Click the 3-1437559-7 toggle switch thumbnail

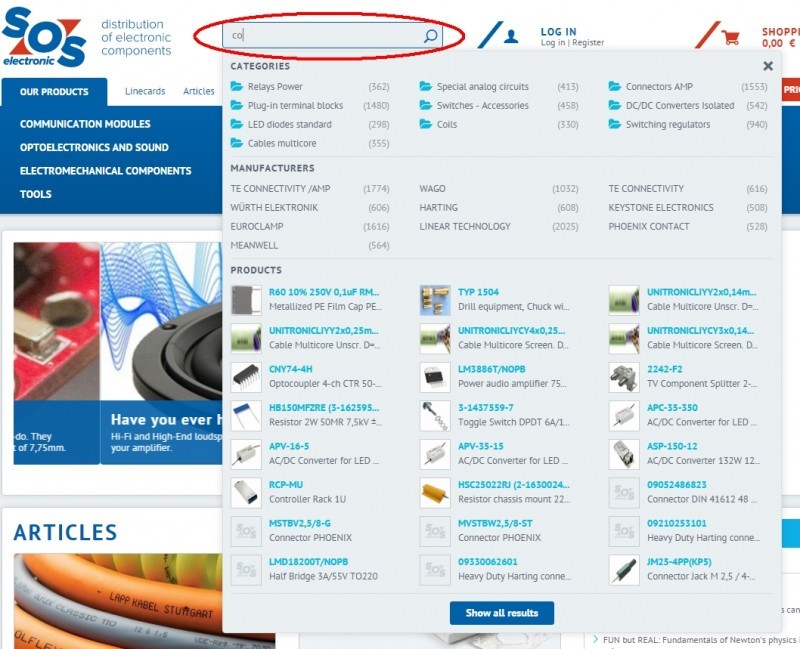coord(435,415)
